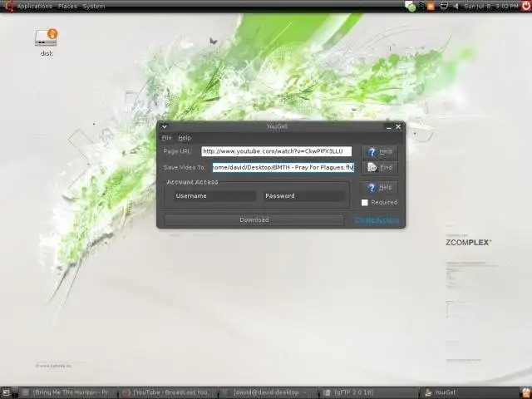Click the Help button beside Page URL
The height and width of the screenshot is (399, 532).
click(379, 151)
